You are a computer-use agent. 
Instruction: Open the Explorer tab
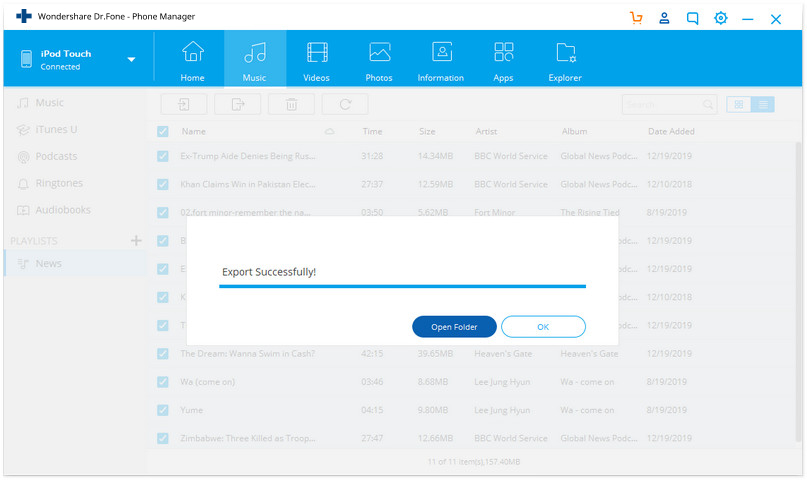tap(565, 61)
